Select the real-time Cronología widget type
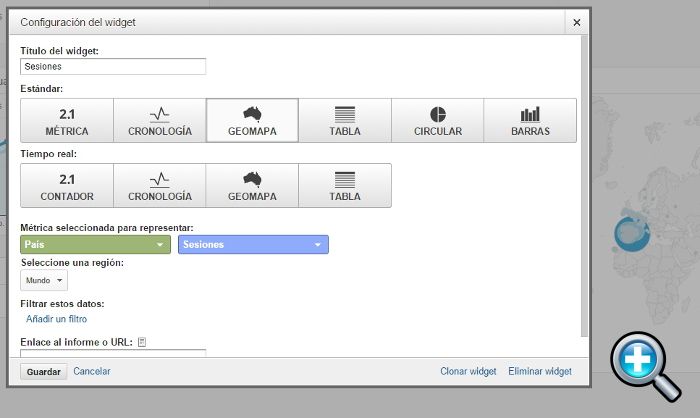 [x=160, y=185]
